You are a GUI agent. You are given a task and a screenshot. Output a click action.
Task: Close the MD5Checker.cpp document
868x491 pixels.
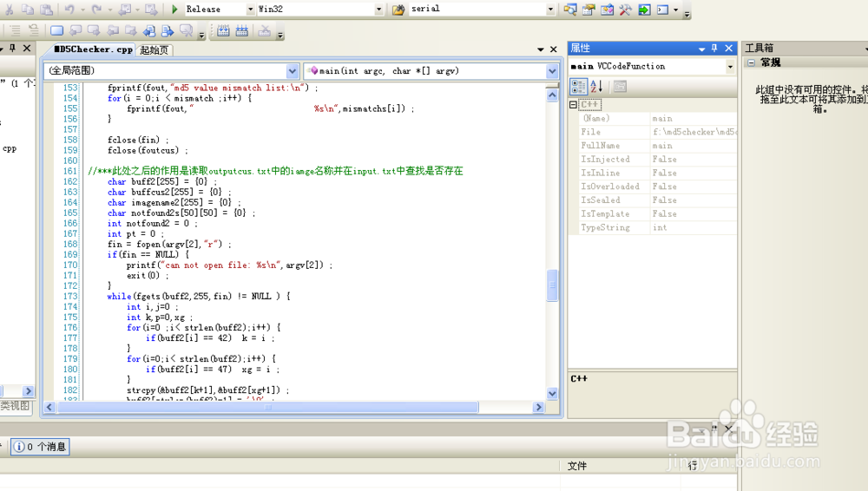click(x=553, y=49)
